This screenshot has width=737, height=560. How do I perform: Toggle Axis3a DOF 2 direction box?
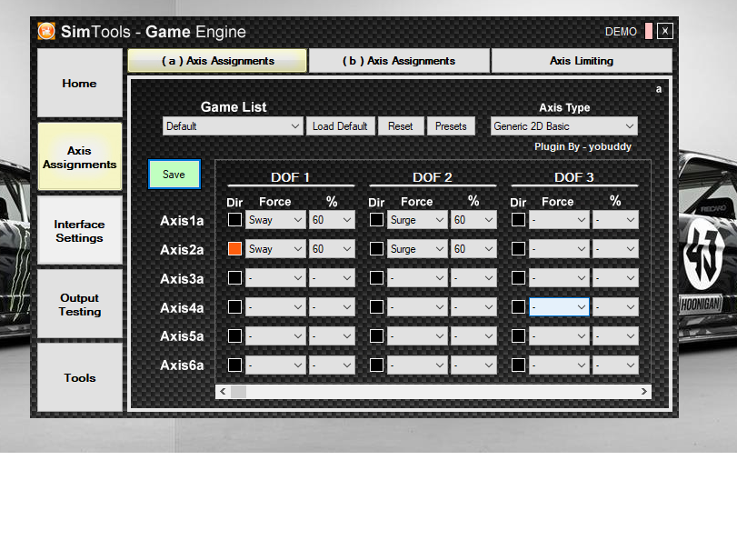(376, 278)
